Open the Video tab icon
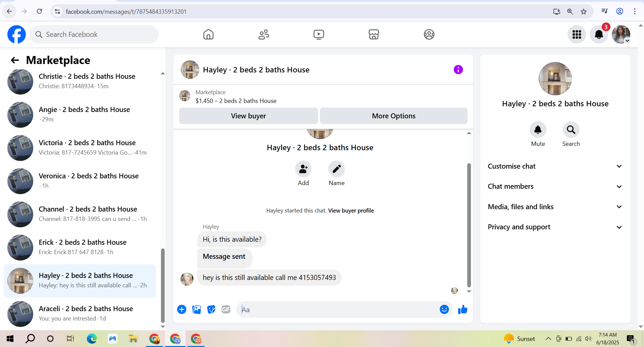Screen dimensions: 644x347 (319, 34)
